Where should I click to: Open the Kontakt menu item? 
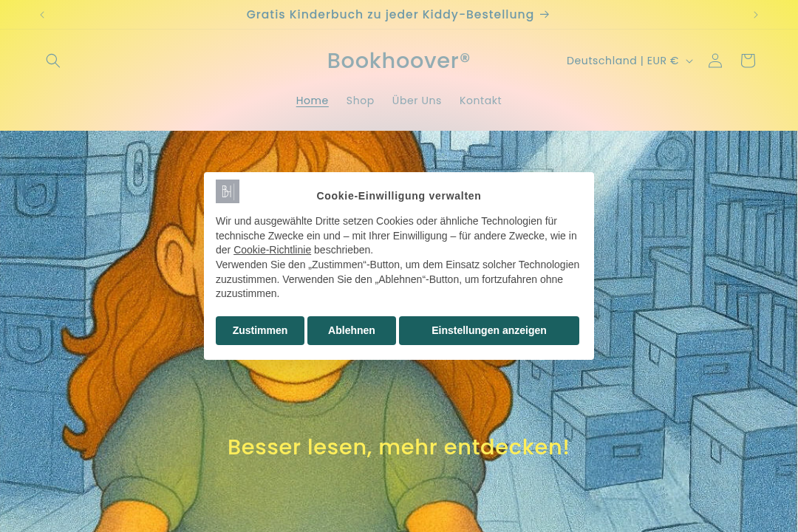point(480,100)
